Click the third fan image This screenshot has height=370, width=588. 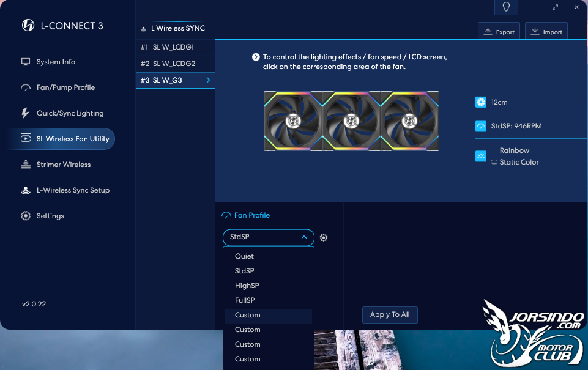pos(409,121)
